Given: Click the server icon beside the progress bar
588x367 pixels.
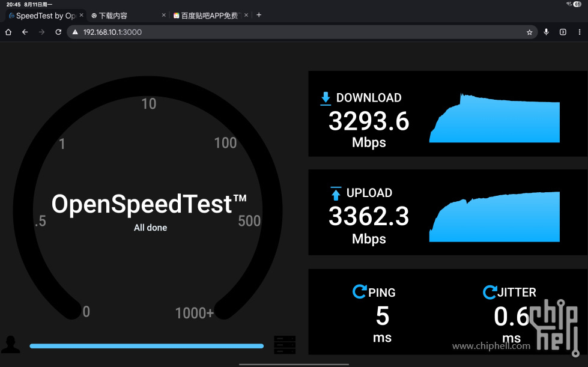Looking at the screenshot, I should tap(285, 345).
